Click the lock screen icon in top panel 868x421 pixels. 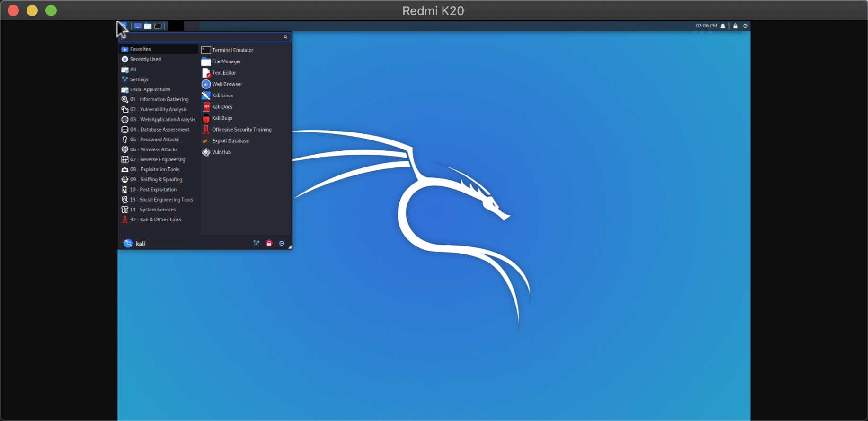(x=735, y=26)
